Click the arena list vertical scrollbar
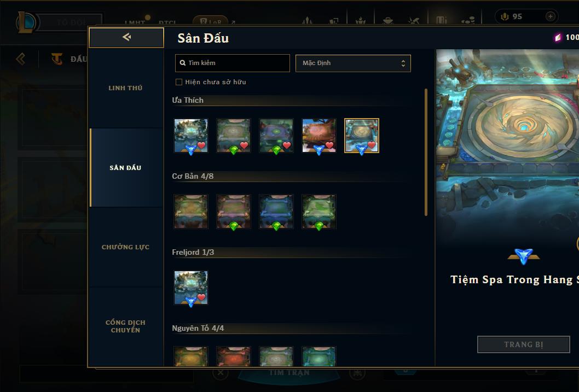 (426, 152)
